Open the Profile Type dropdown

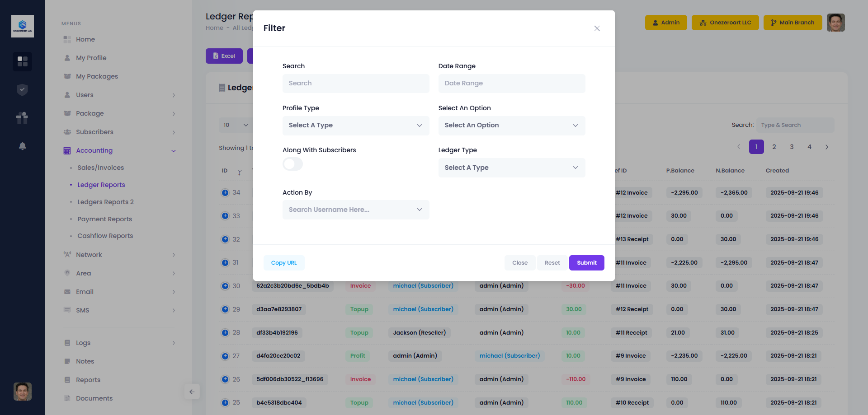pos(356,126)
